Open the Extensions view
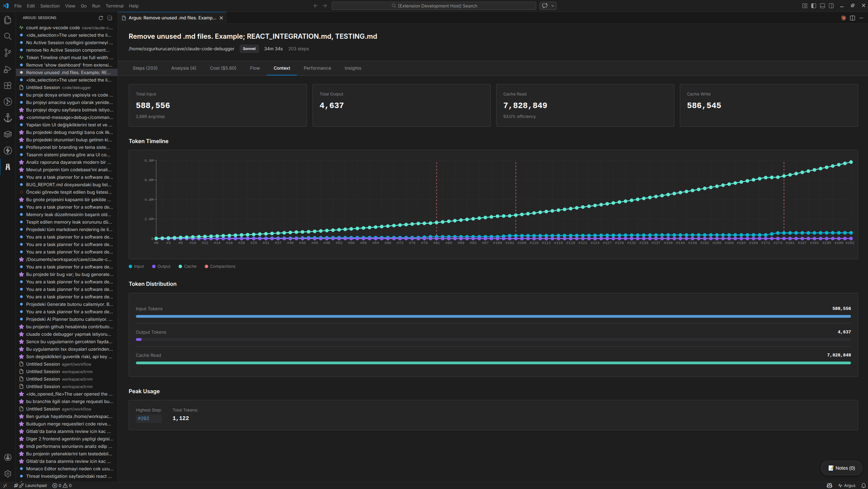Image resolution: width=868 pixels, height=489 pixels. [x=7, y=85]
